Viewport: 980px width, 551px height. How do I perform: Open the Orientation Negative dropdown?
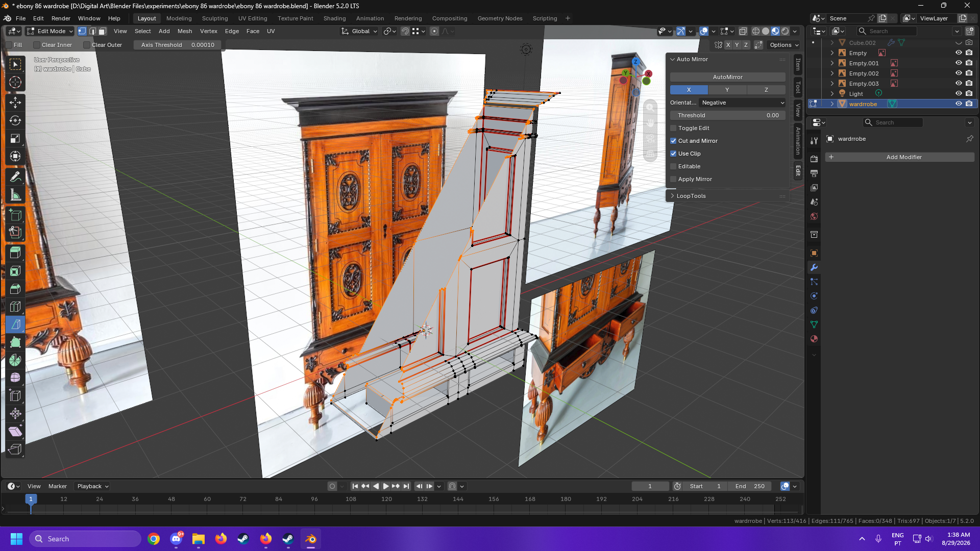[743, 103]
